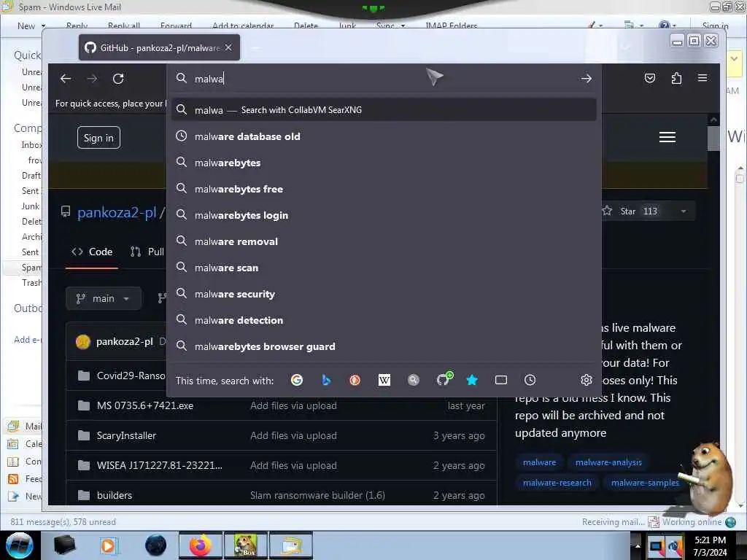Open New menu in Windows Live Mail
Image resolution: width=747 pixels, height=560 pixels.
[x=31, y=26]
